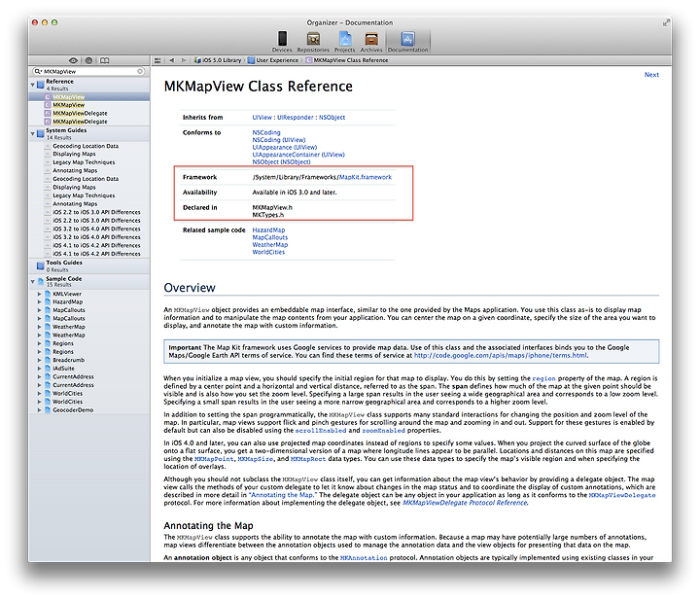The image size is (700, 601).
Task: Select the Tools Guides section header
Action: [89, 265]
